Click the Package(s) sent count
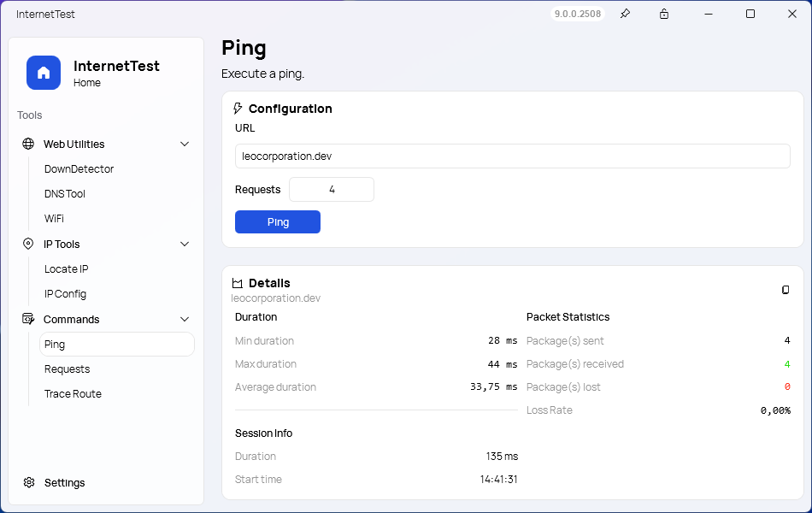The width and height of the screenshot is (812, 513). [787, 340]
